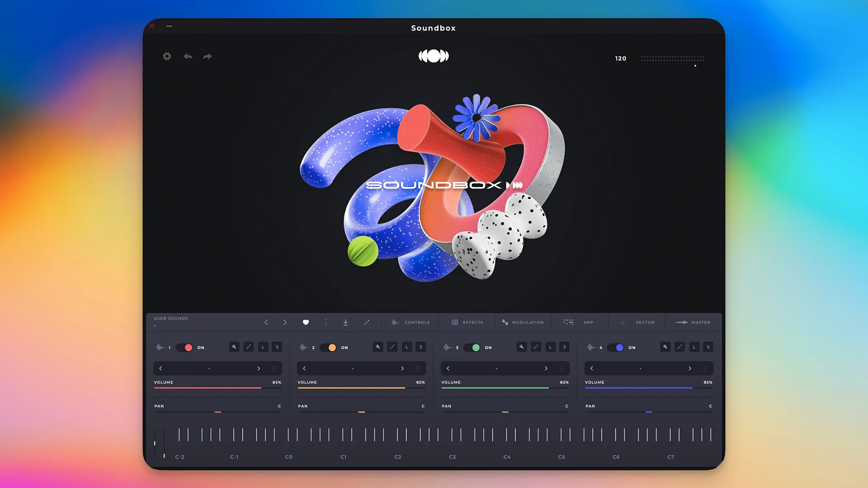Viewport: 868px width, 488px height.
Task: Favorite the preset with the heart icon
Action: 306,322
